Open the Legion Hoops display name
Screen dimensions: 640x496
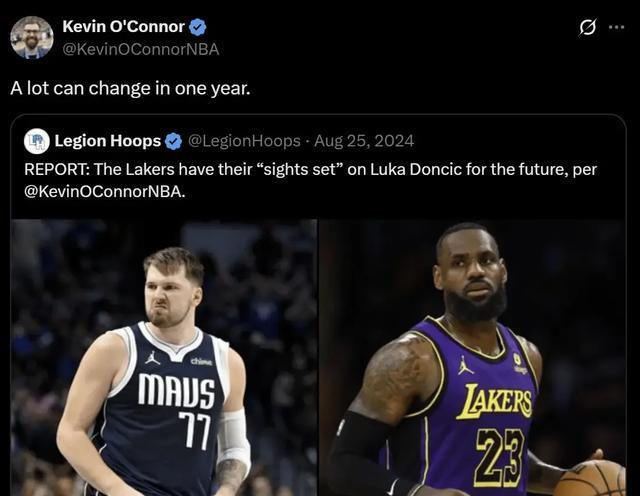(108, 141)
